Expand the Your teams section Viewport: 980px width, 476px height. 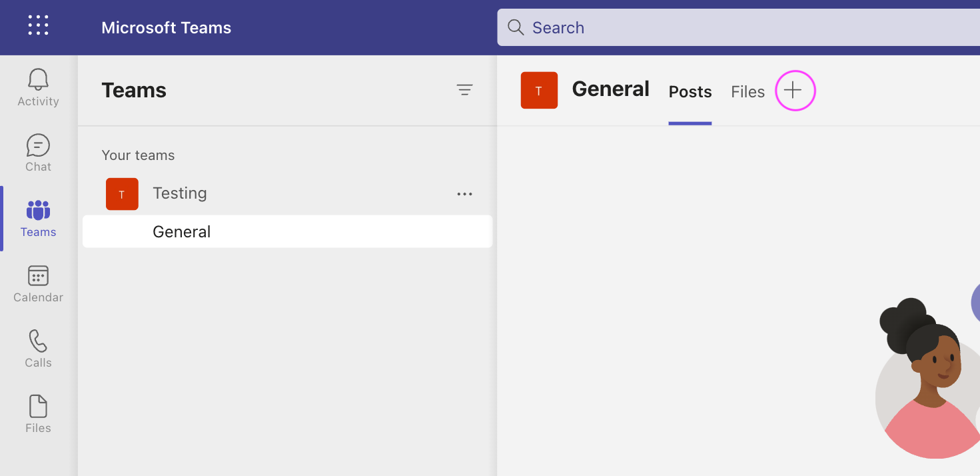click(138, 155)
